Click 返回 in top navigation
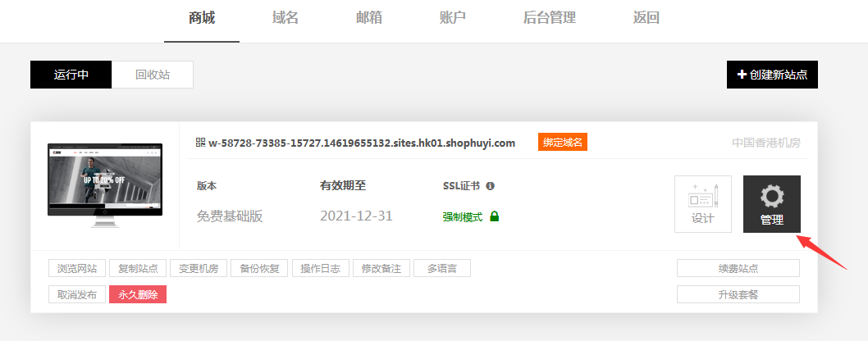 point(646,18)
